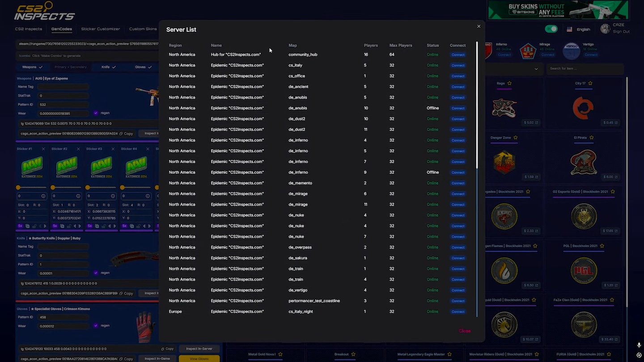Click the AUG Name Tag input field

pyautogui.click(x=64, y=87)
